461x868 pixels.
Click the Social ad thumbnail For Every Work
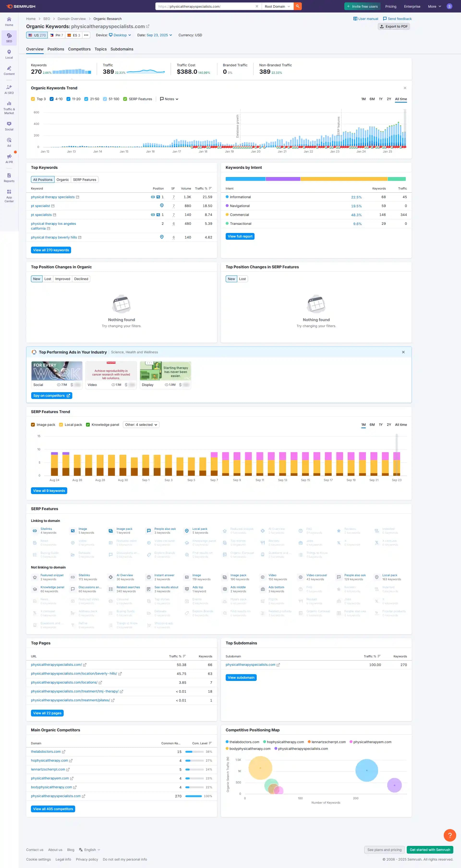(x=57, y=371)
